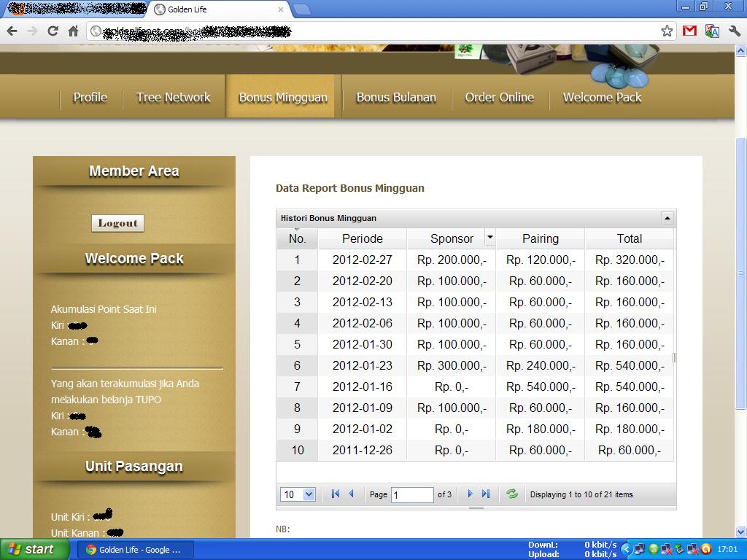Click the Gmail extension icon
The height and width of the screenshot is (560, 747).
(689, 31)
